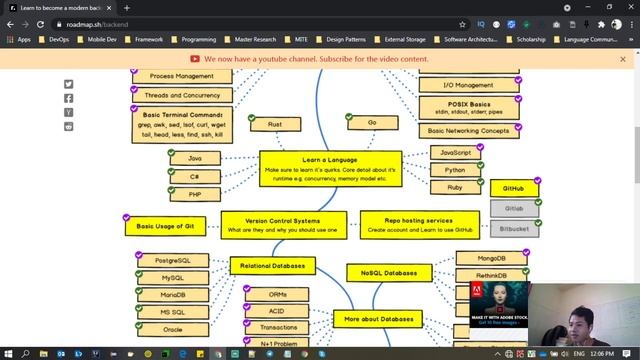Open the Basic Usage of Git node
Image resolution: width=640 pixels, height=360 pixels.
pyautogui.click(x=166, y=226)
